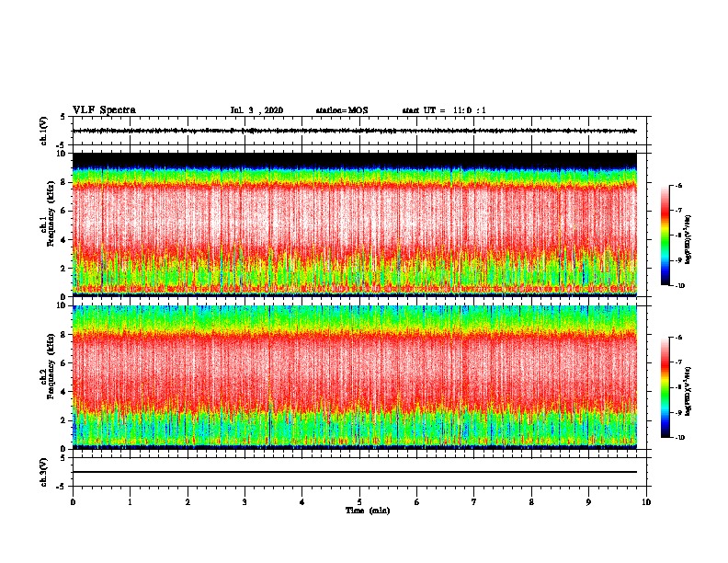The height and width of the screenshot is (563, 728).
Task: Click the "10" kHz tick of ch.2 panel
Action: coord(62,305)
